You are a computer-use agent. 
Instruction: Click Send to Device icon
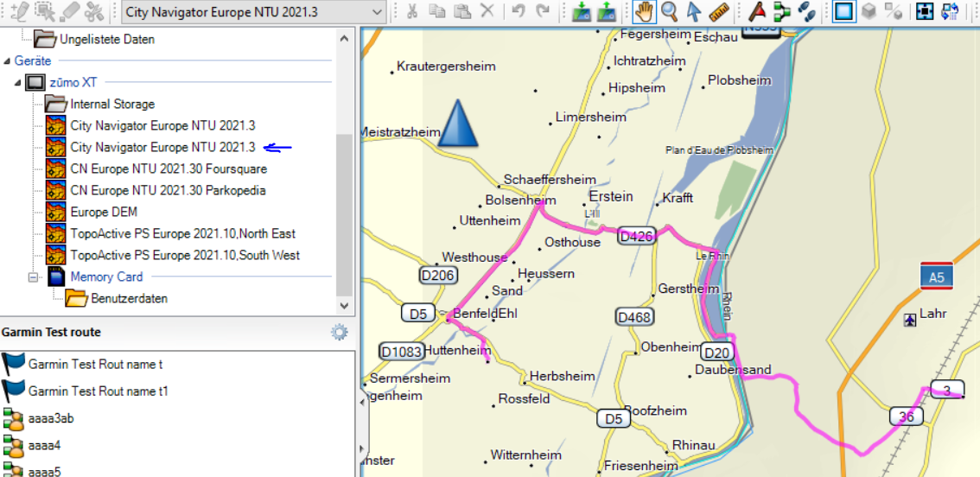[x=582, y=11]
